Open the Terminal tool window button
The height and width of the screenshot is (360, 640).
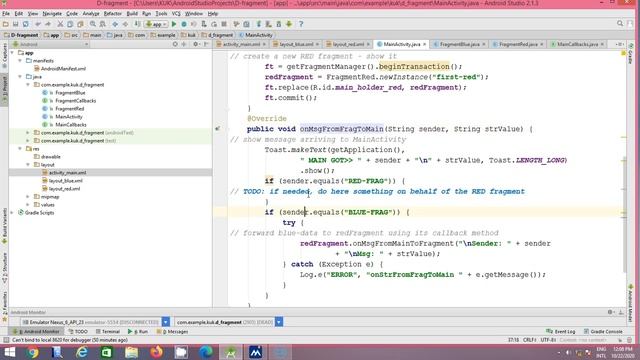[x=108, y=331]
